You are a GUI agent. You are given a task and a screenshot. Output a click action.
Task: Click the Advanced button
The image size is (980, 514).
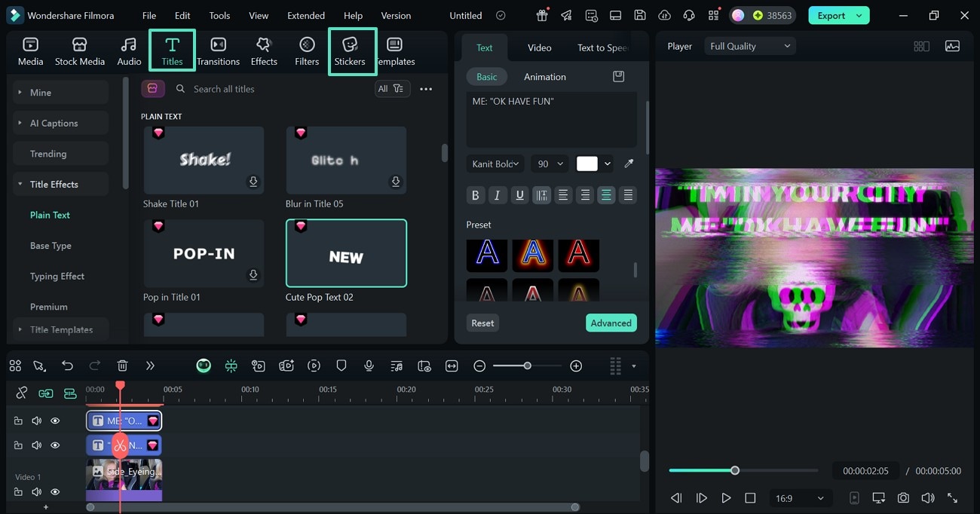point(611,323)
